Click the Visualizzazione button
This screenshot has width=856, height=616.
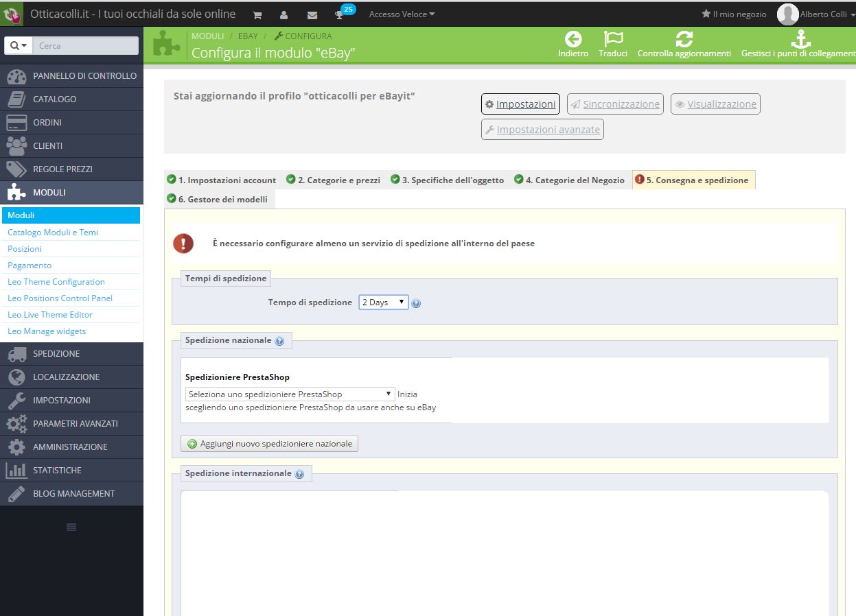click(715, 104)
